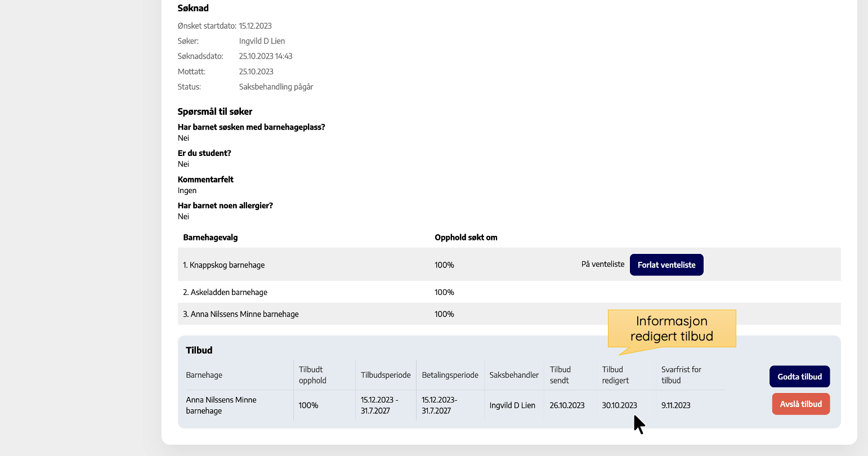868x456 pixels.
Task: Click the 'Spørsmål til søker' heading
Action: point(215,111)
